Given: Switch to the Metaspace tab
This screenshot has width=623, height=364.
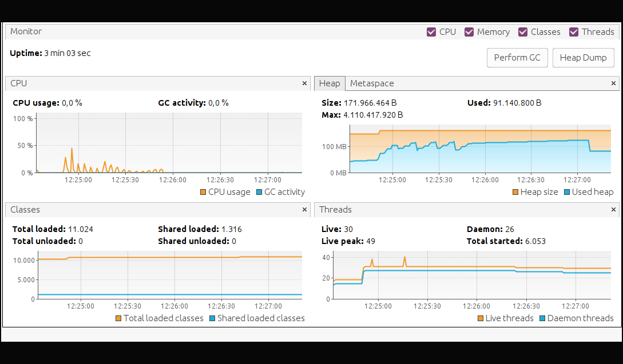Looking at the screenshot, I should click(x=371, y=83).
